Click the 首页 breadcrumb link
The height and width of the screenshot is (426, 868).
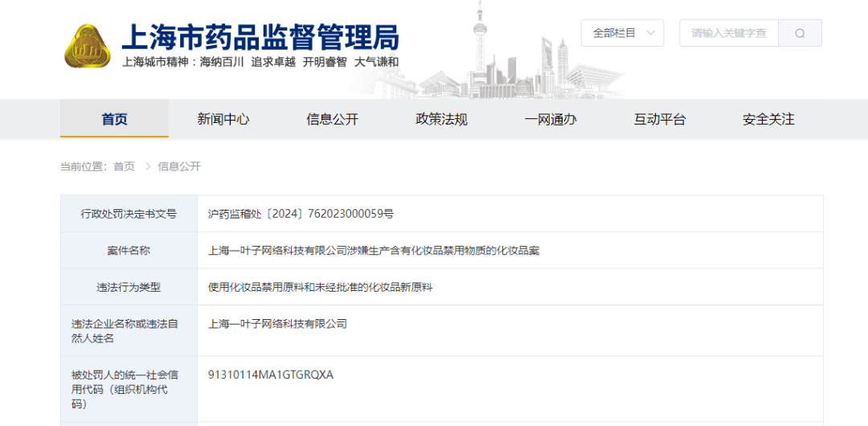tap(124, 166)
